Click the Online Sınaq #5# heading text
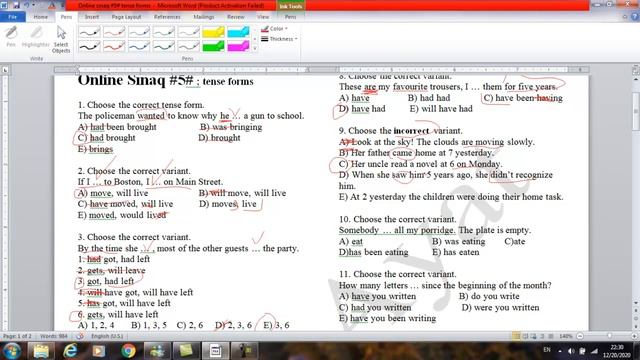This screenshot has width=640, height=360. 136,80
